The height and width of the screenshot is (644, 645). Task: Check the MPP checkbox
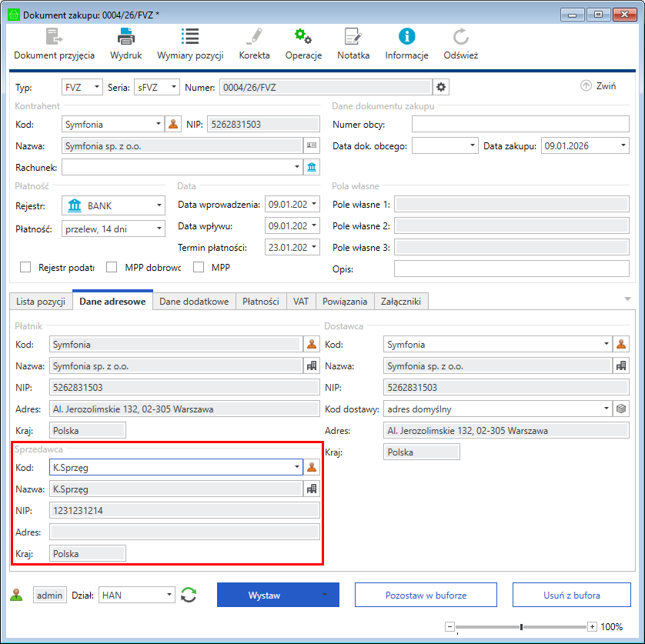point(199,267)
